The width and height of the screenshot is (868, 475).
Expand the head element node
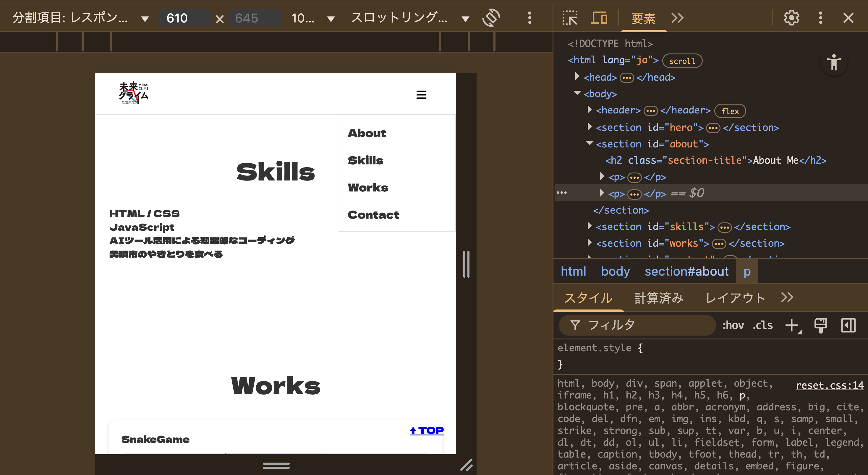coord(577,77)
